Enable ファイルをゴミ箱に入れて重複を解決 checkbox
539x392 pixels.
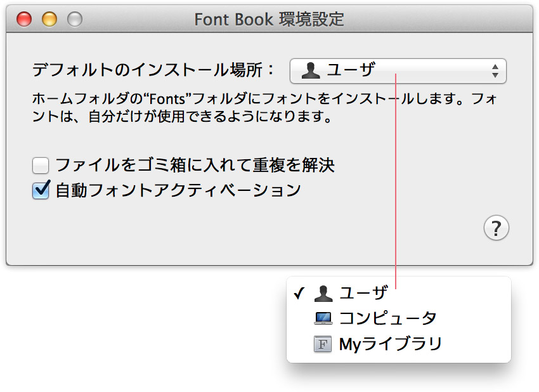click(41, 166)
